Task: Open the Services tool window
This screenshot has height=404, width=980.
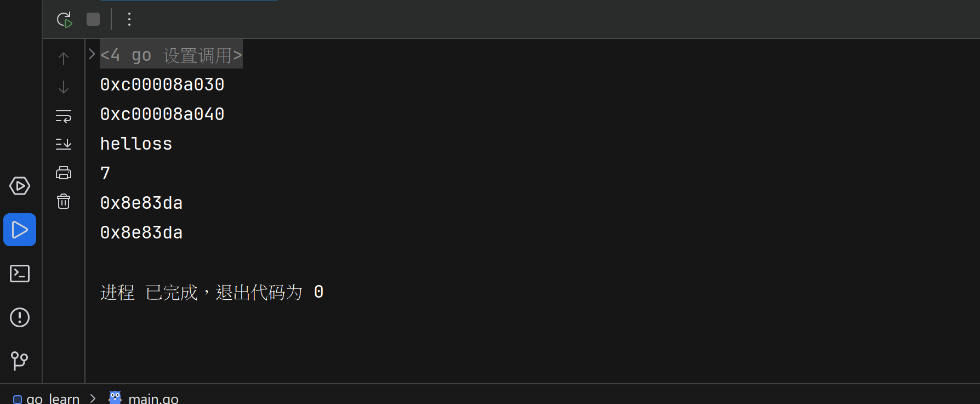Action: 20,186
